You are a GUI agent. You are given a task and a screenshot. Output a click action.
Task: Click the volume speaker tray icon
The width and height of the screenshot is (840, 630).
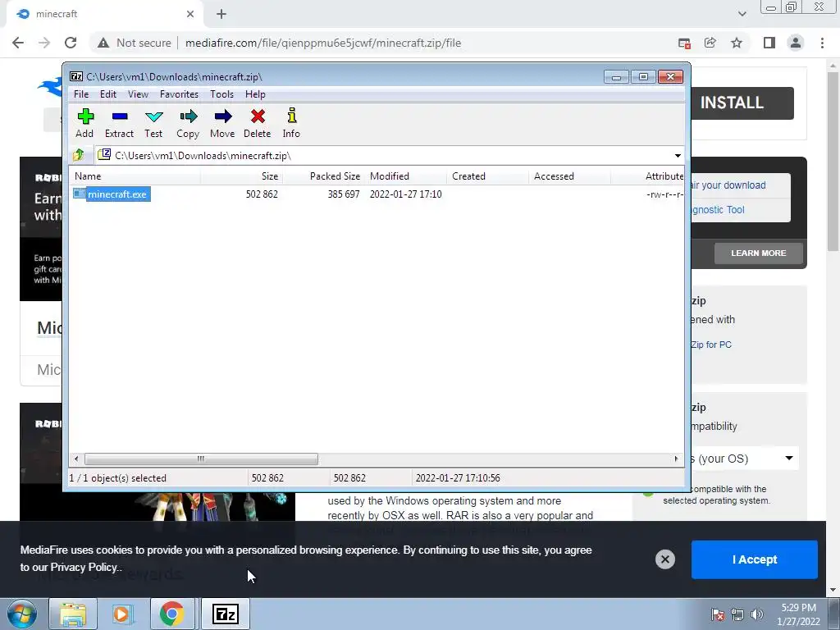(756, 614)
